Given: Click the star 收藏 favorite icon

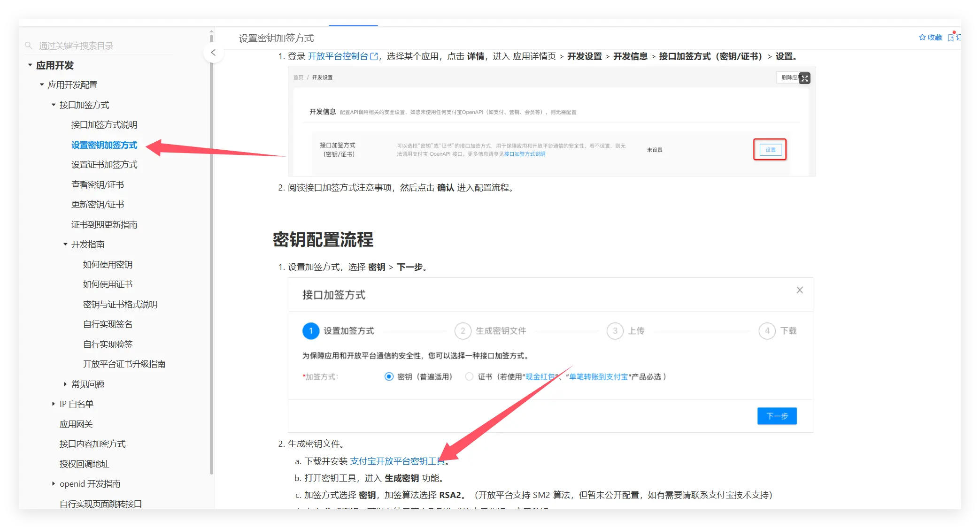Looking at the screenshot, I should click(x=922, y=37).
